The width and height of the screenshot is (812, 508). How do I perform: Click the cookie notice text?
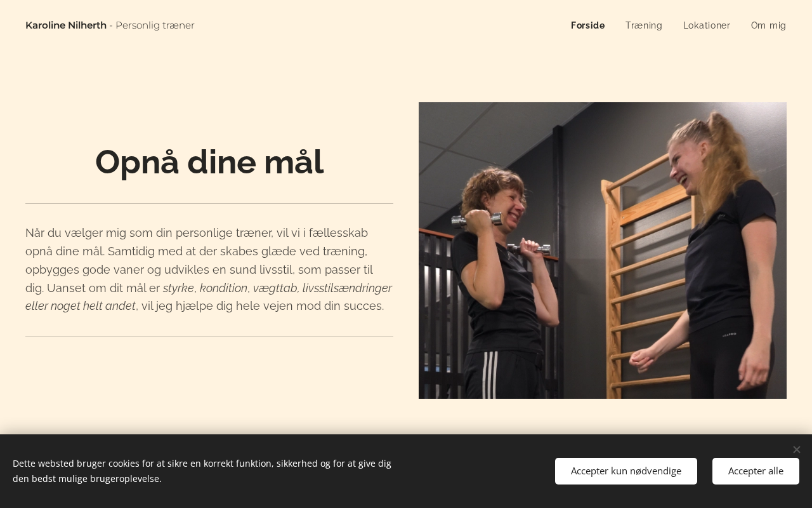click(202, 471)
